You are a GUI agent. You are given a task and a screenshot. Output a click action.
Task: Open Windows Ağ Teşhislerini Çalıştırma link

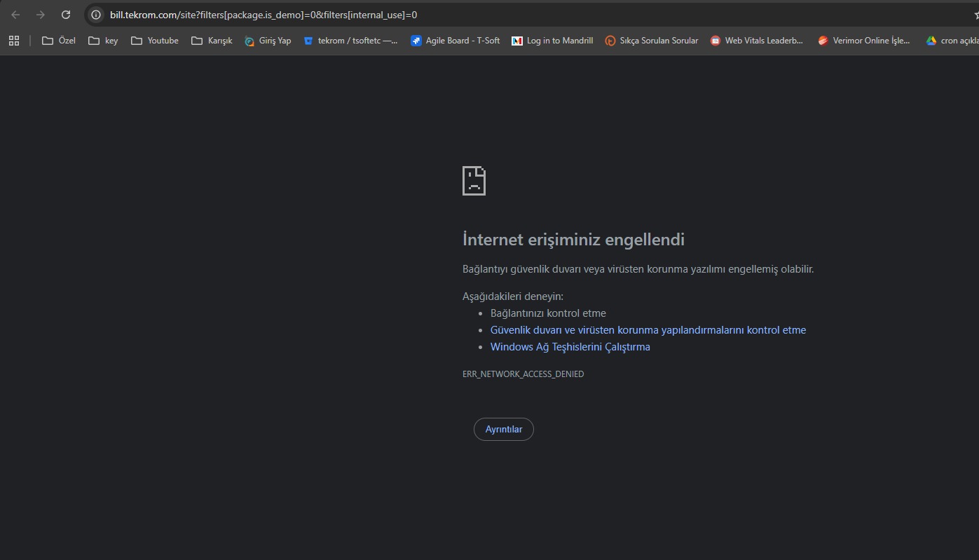(x=570, y=347)
